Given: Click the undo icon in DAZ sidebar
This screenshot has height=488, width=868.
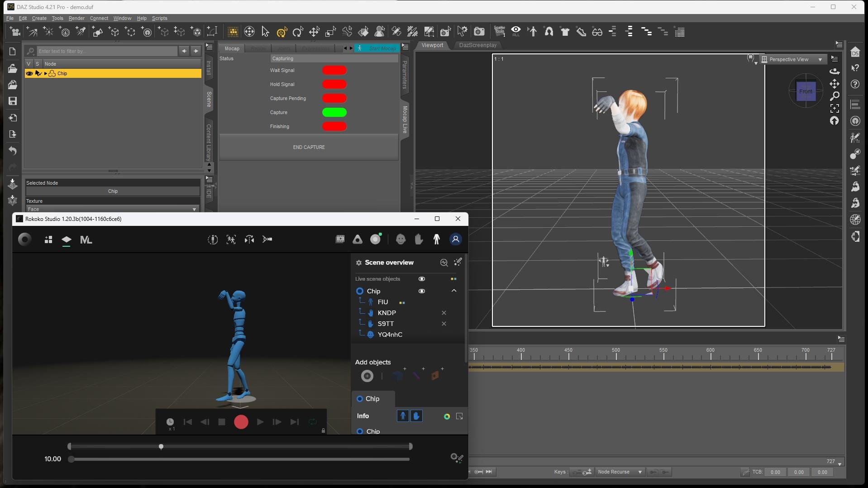Looking at the screenshot, I should coord(13,151).
